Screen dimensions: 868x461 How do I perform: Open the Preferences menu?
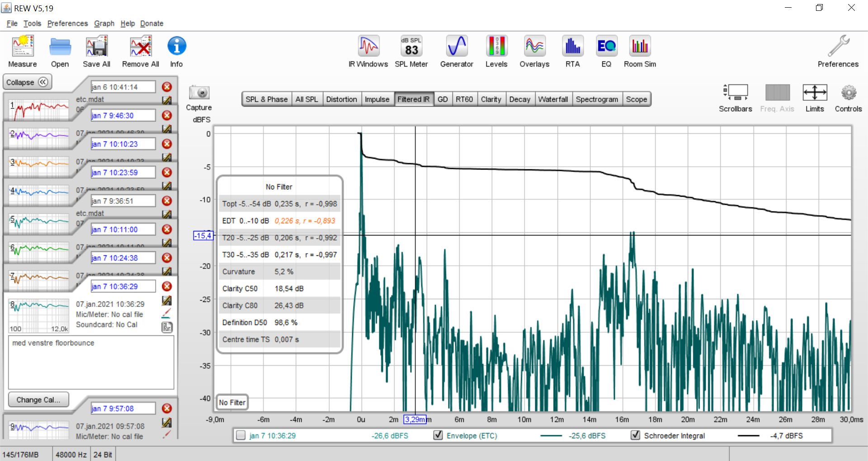(67, 24)
